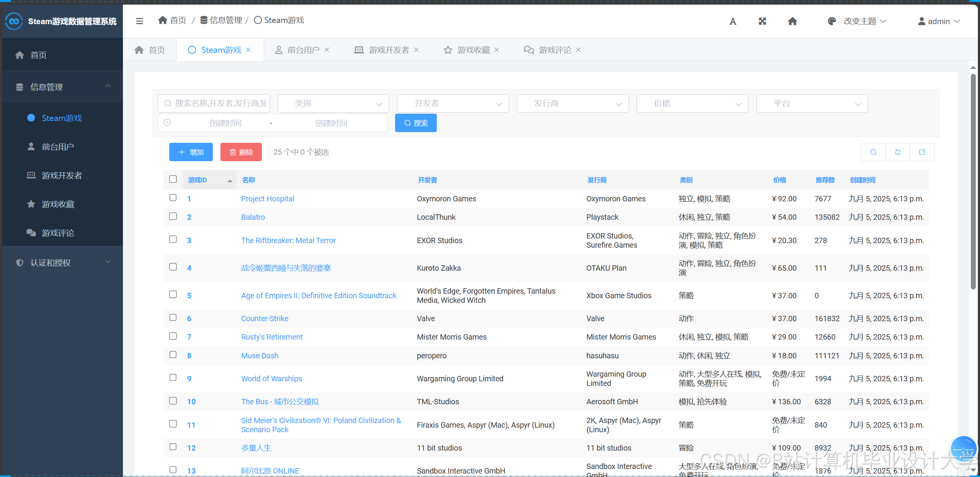Viewport: 980px width, 477px height.
Task: Open the 平台 dropdown filter
Action: pyautogui.click(x=811, y=103)
